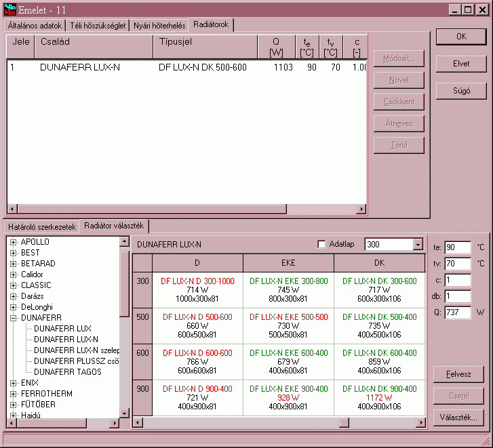Click tree scrollbar up arrow
Viewport: 493px width, 448px height.
(x=125, y=241)
